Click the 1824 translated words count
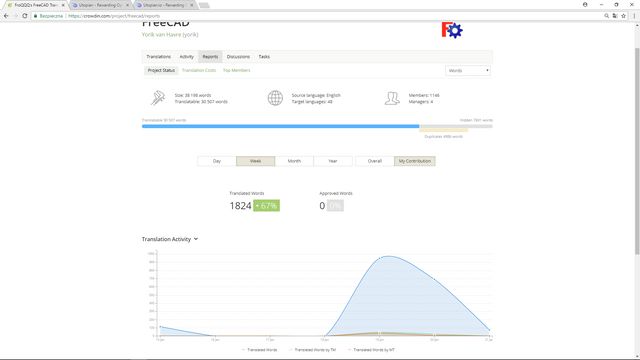This screenshot has width=640, height=360. pos(240,206)
